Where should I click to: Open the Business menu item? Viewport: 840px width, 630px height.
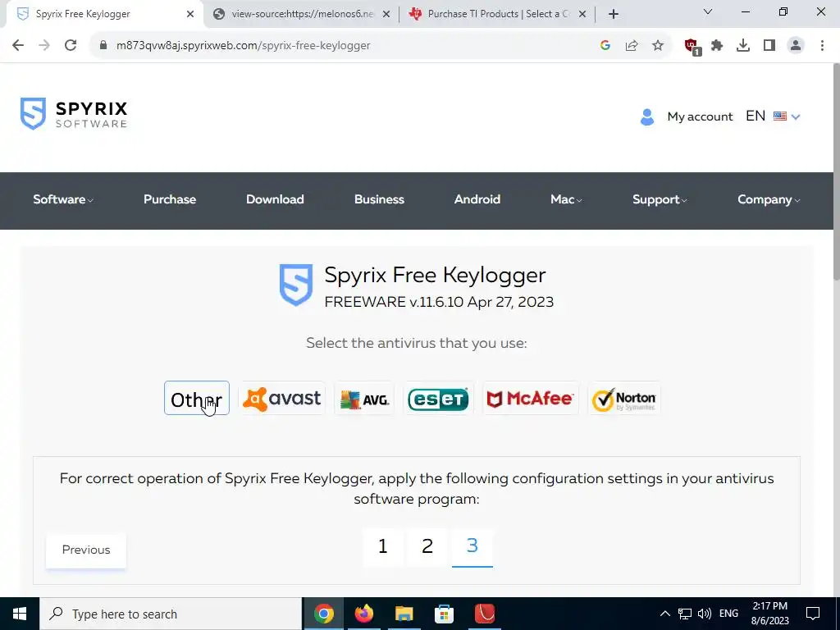tap(379, 199)
